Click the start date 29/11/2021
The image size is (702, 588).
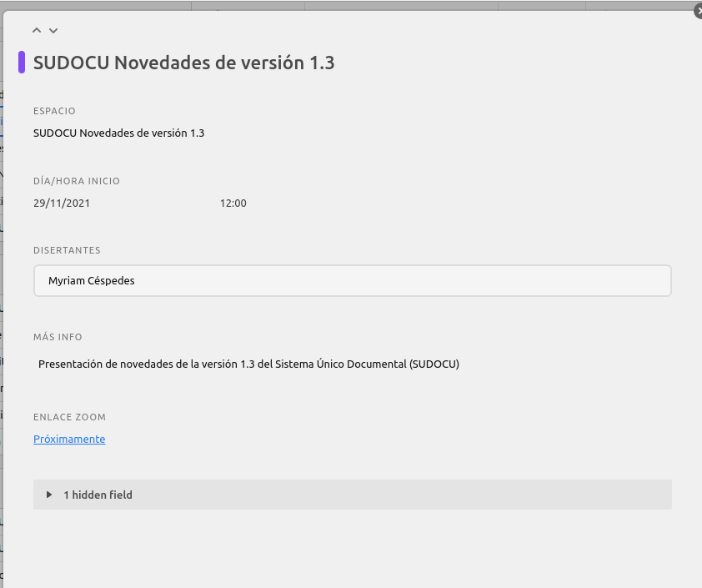click(x=62, y=204)
